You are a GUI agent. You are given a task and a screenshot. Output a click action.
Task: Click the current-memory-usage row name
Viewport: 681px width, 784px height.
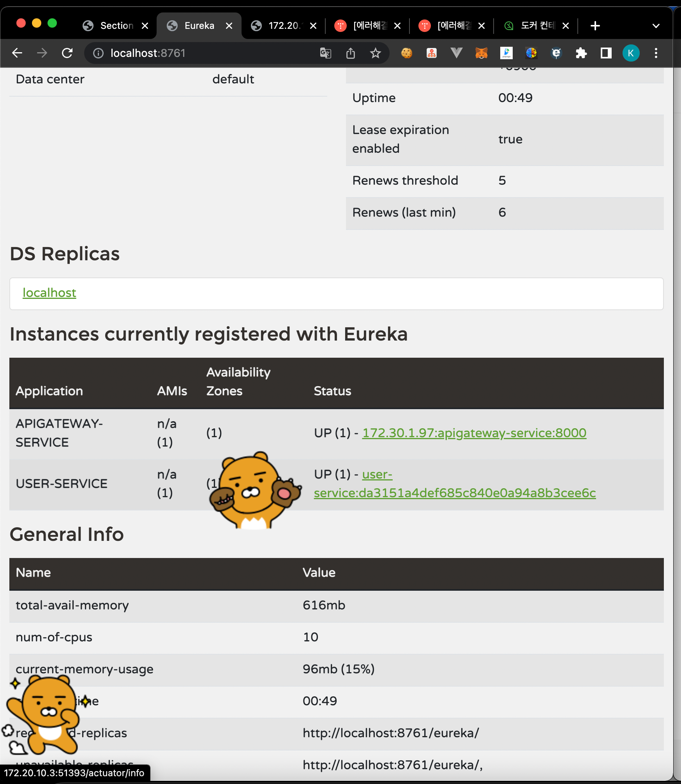[x=84, y=669]
